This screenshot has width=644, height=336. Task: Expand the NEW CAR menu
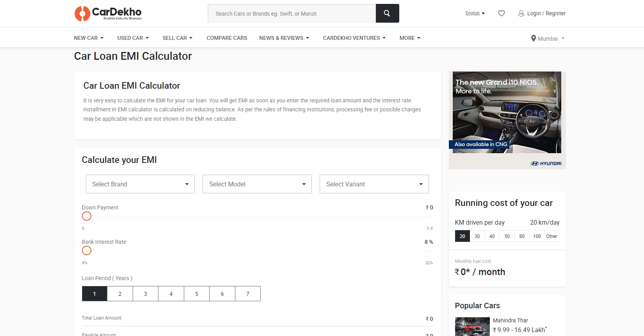pyautogui.click(x=89, y=38)
